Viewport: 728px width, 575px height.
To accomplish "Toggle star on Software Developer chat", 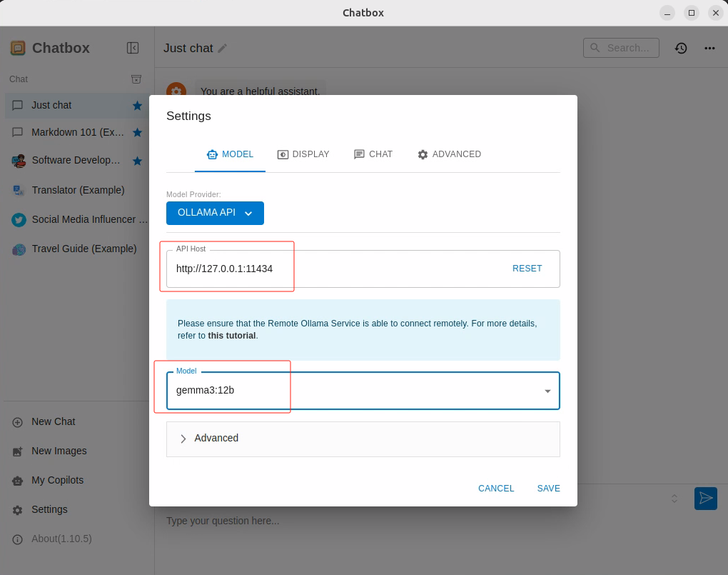I will (x=137, y=161).
